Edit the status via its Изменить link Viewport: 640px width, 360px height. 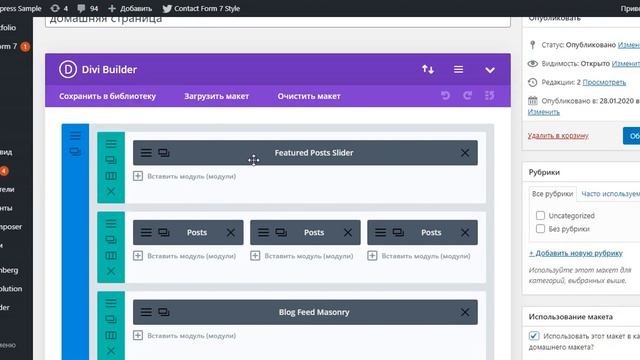629,45
